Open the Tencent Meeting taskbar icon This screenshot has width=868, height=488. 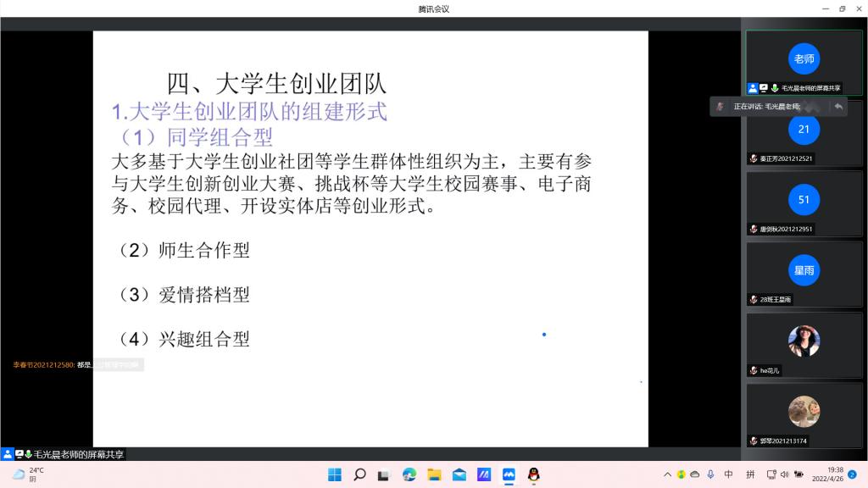coord(509,474)
